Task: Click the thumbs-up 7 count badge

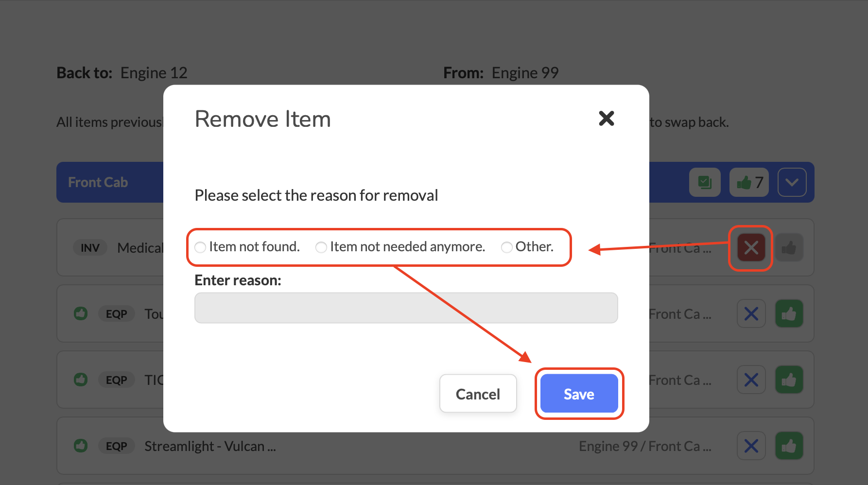Action: 749,182
